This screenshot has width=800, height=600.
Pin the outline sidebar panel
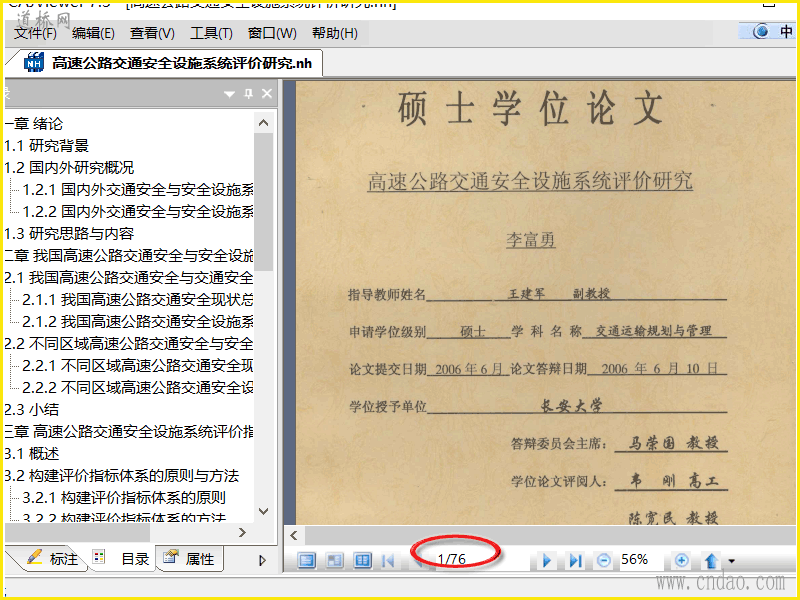(248, 93)
